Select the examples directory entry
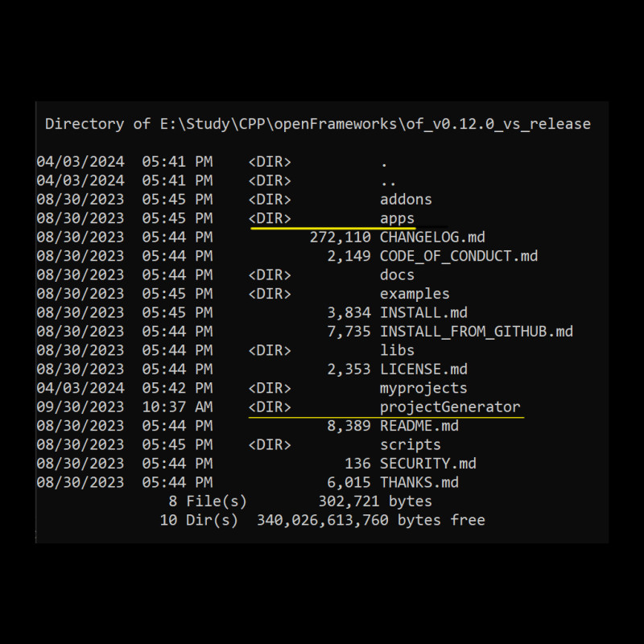This screenshot has height=644, width=644. [415, 294]
